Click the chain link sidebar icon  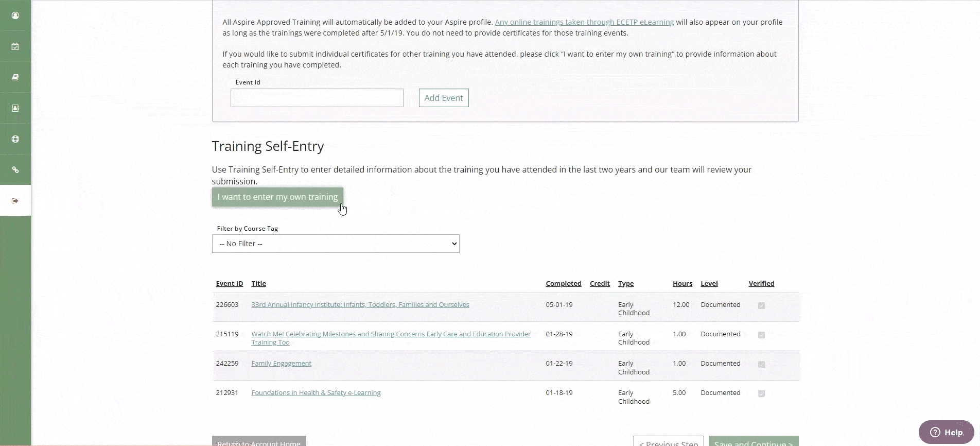point(15,170)
